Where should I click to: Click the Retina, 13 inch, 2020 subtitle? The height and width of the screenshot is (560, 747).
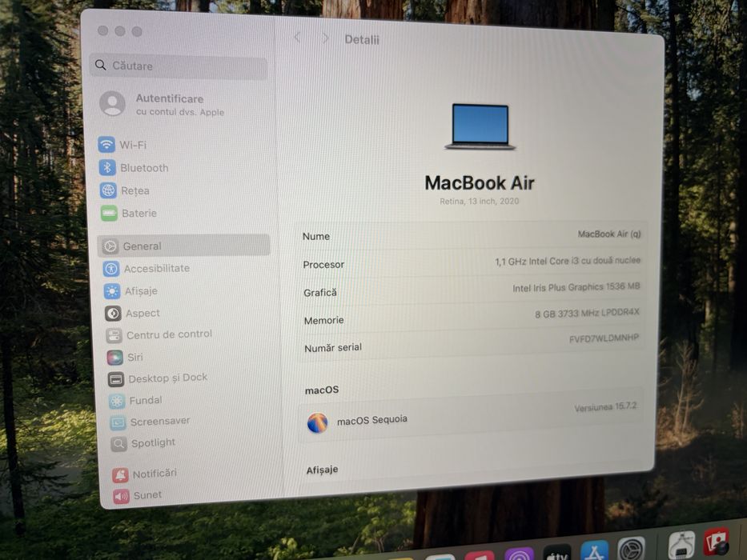(480, 202)
